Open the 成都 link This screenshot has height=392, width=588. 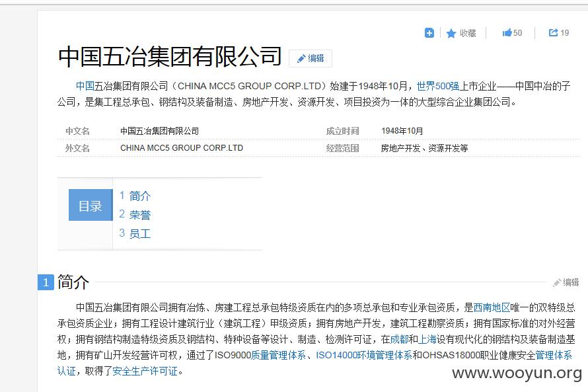coord(399,339)
